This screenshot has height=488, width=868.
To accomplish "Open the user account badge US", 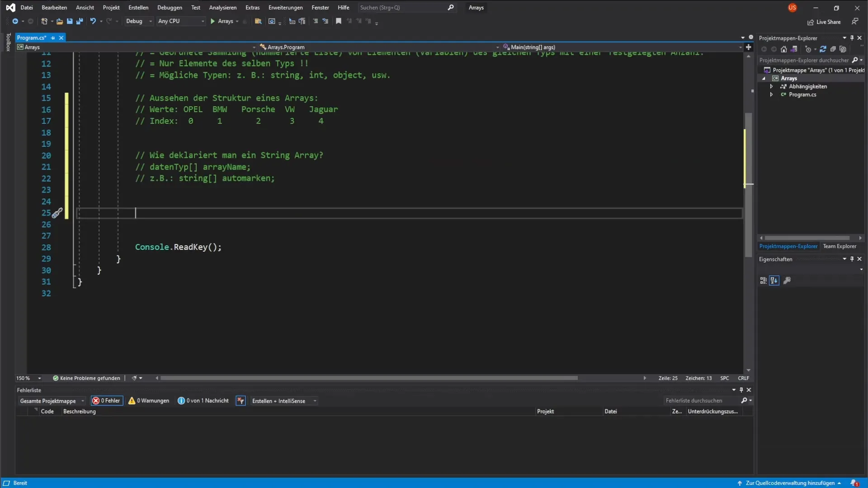I will [x=792, y=8].
